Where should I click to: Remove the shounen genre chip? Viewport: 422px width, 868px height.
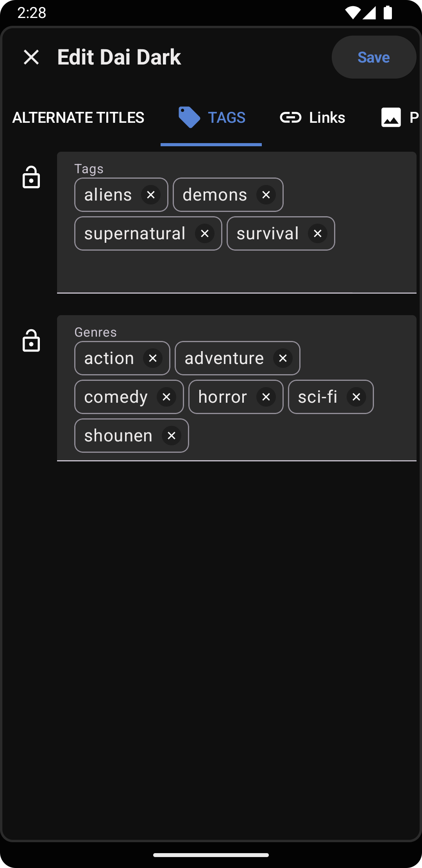click(x=172, y=436)
